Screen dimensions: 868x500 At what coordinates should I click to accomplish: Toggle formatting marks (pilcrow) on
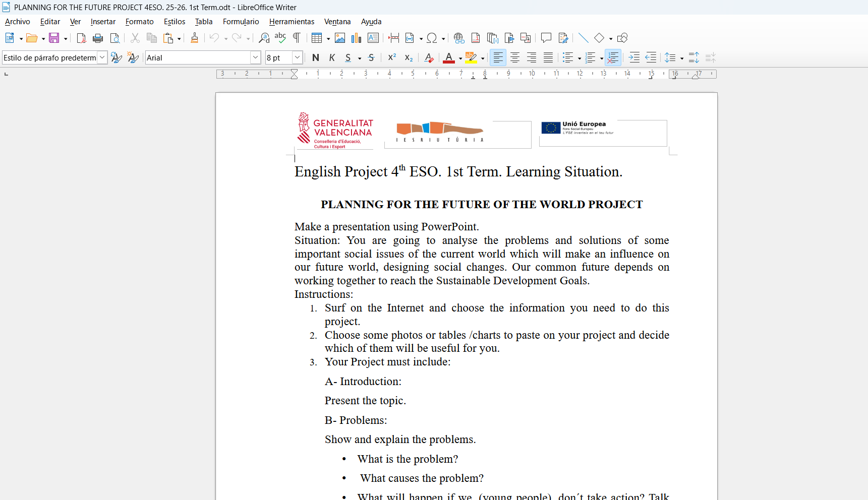coord(297,38)
